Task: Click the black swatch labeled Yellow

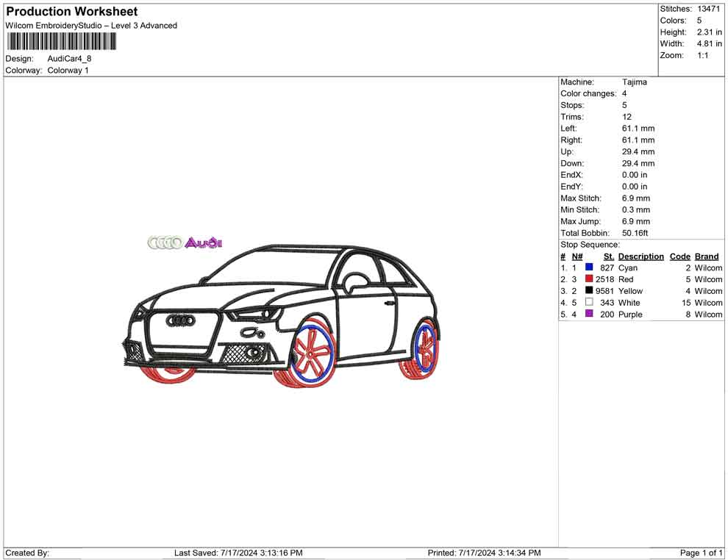Action: tap(589, 290)
